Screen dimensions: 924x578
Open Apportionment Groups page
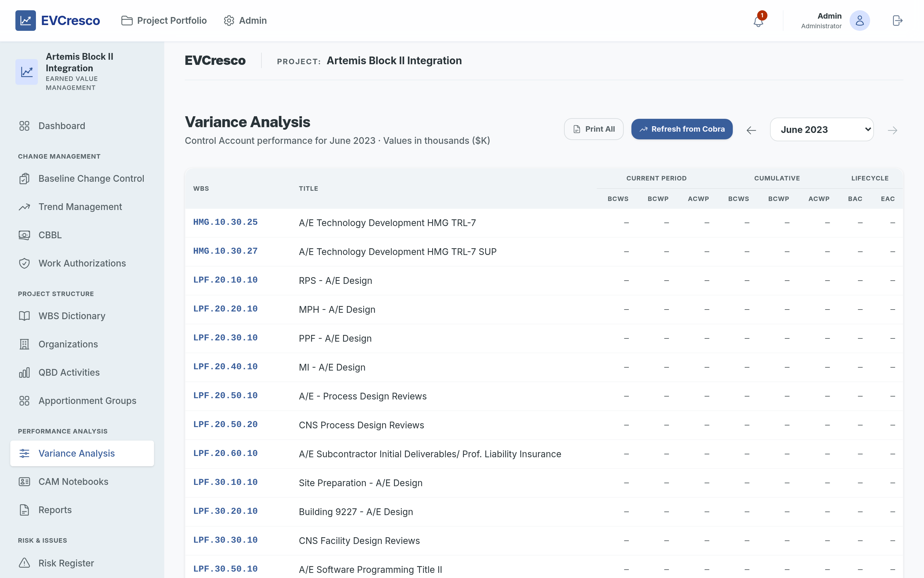pos(82,401)
